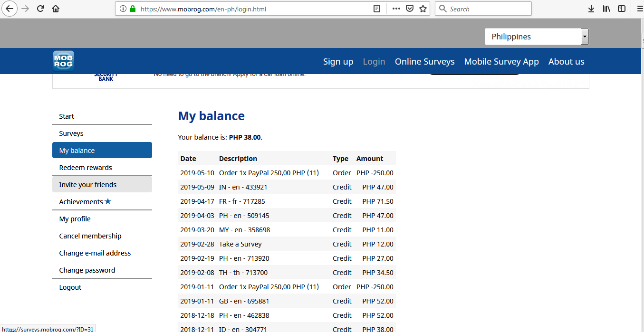
Task: Select Start in the sidebar
Action: (102, 116)
